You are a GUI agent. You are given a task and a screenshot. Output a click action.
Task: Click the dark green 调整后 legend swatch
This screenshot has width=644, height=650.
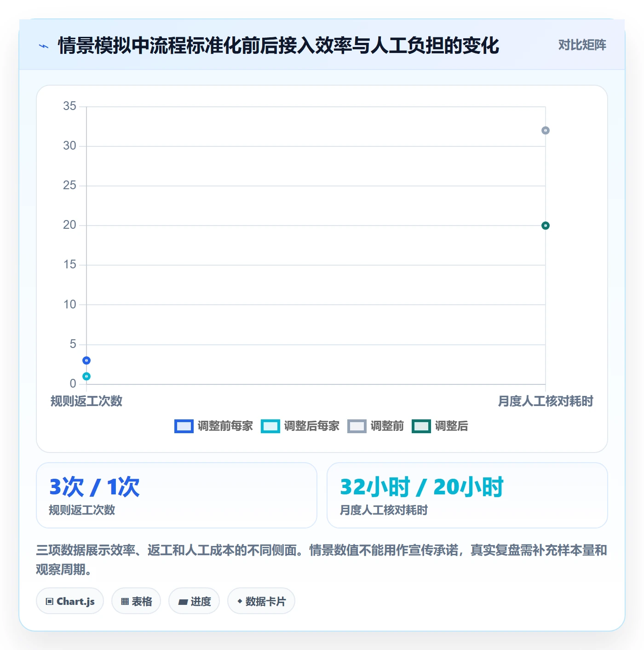421,426
